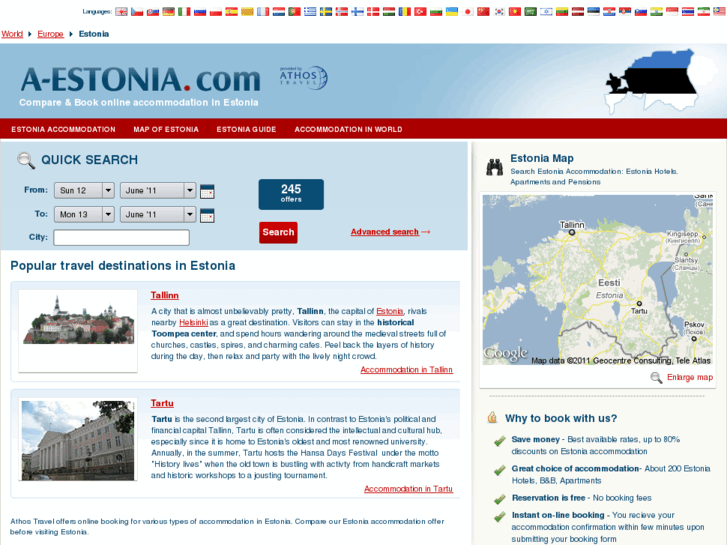Open the From month dropdown
This screenshot has height=545, width=727.
(158, 190)
